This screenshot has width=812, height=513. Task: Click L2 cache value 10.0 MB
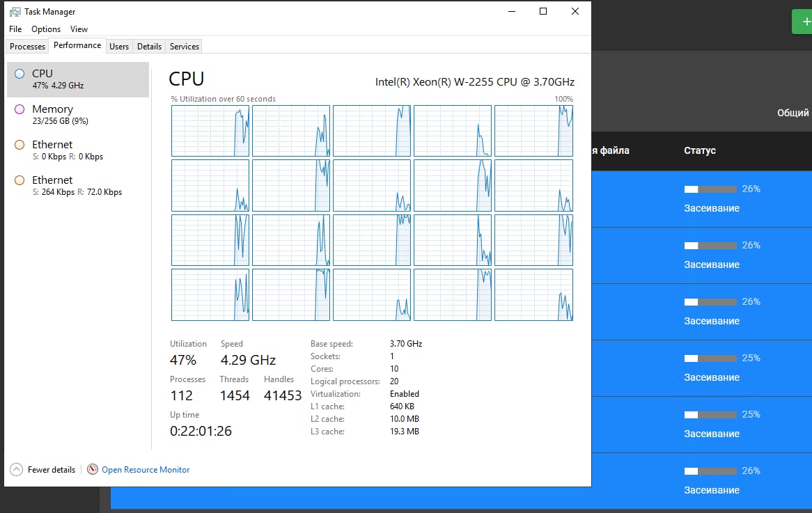[x=405, y=419]
